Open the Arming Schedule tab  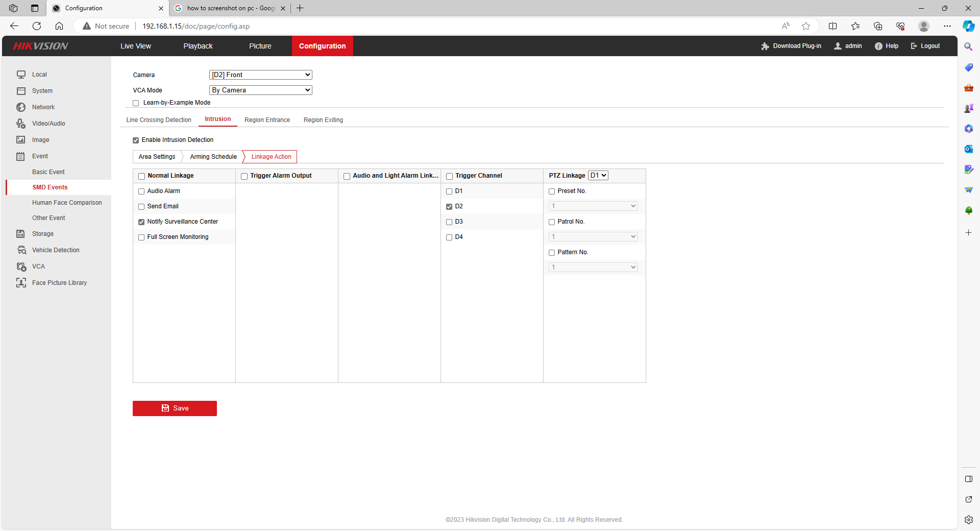click(213, 157)
